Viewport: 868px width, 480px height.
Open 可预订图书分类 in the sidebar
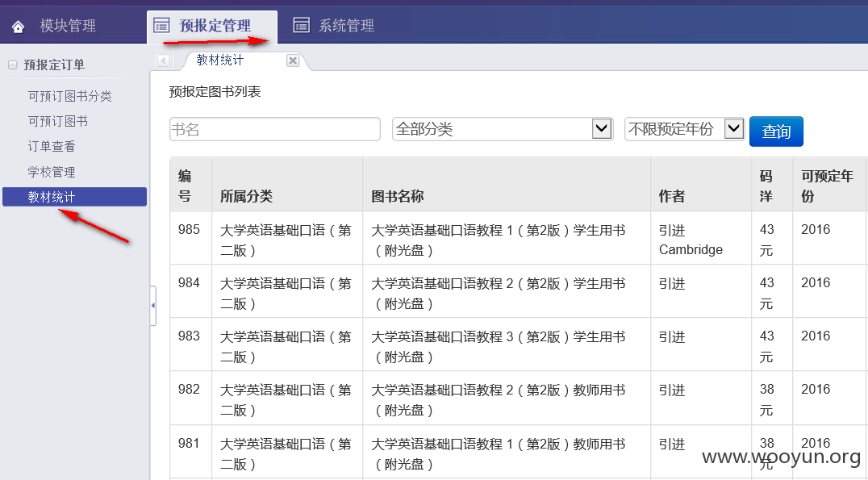(x=69, y=96)
